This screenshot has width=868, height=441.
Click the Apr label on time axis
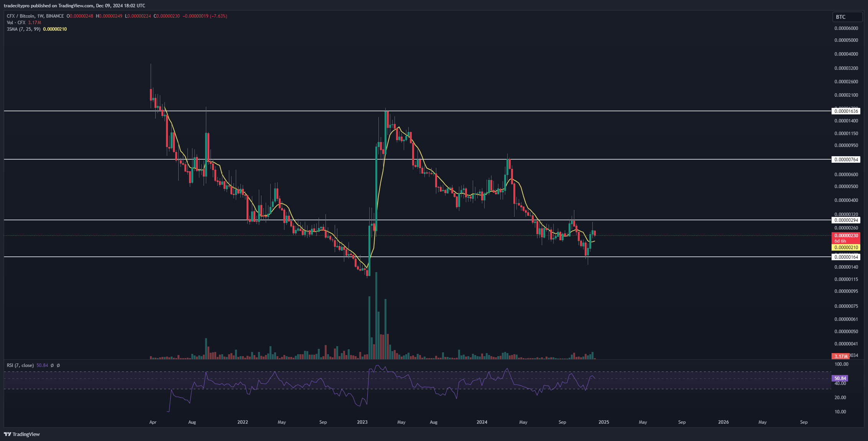153,422
